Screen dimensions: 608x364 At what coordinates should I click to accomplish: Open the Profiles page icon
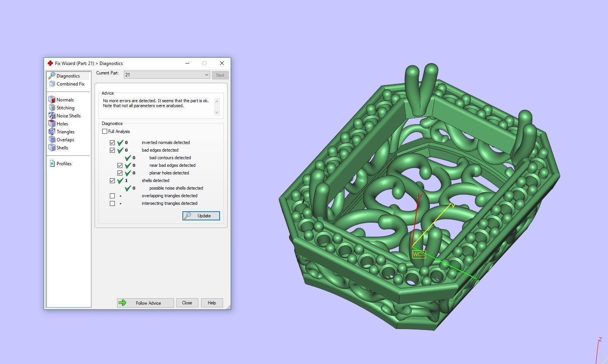coord(52,164)
